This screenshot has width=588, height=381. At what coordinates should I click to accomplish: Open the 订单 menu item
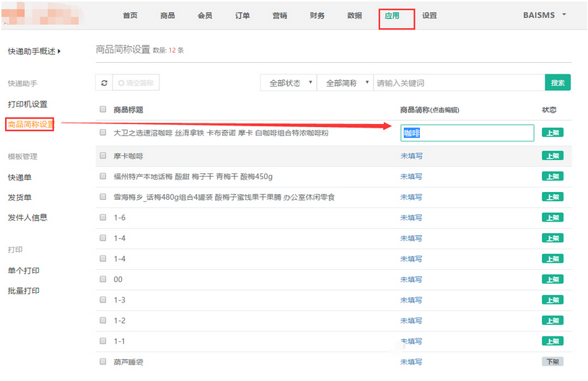(242, 16)
